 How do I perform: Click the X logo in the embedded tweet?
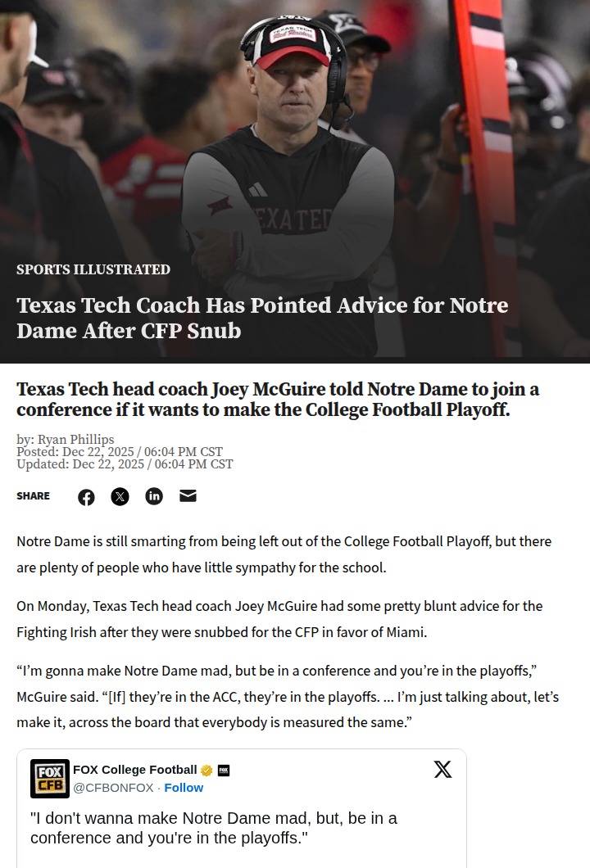click(x=442, y=770)
